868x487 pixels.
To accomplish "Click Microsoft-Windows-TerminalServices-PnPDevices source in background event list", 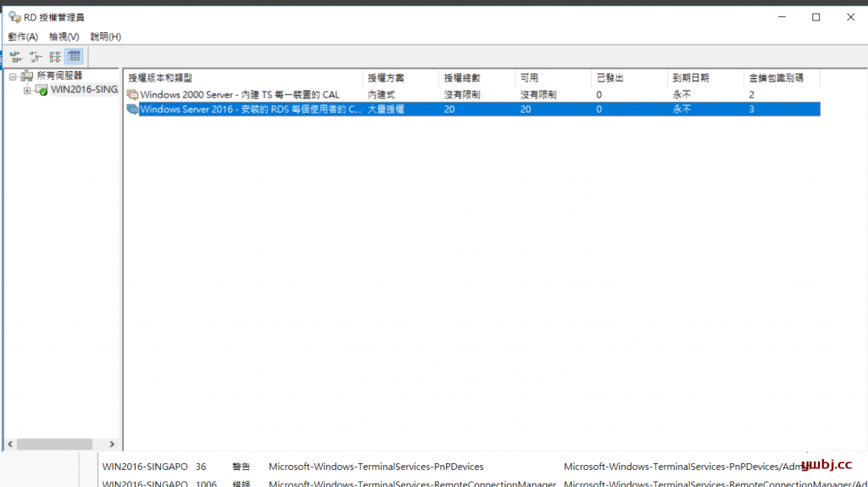I will (x=376, y=467).
